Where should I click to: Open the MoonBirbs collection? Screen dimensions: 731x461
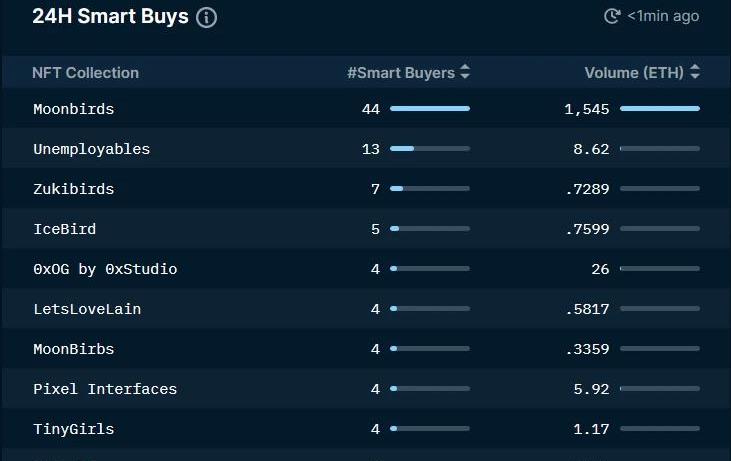click(74, 349)
